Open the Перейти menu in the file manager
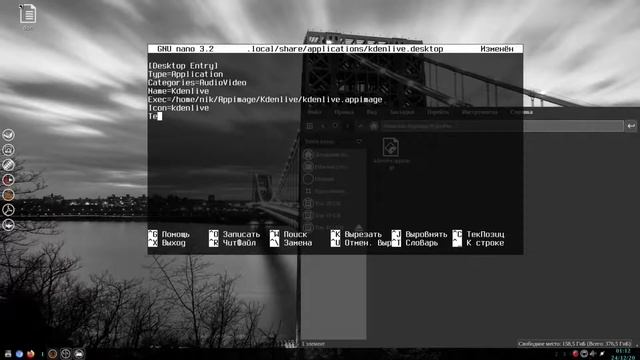 [x=438, y=112]
